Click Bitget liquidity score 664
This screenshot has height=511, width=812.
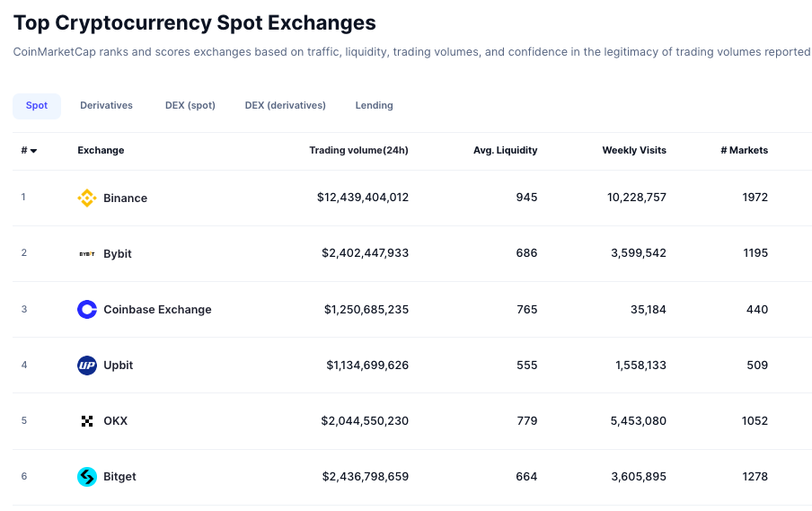tap(526, 476)
